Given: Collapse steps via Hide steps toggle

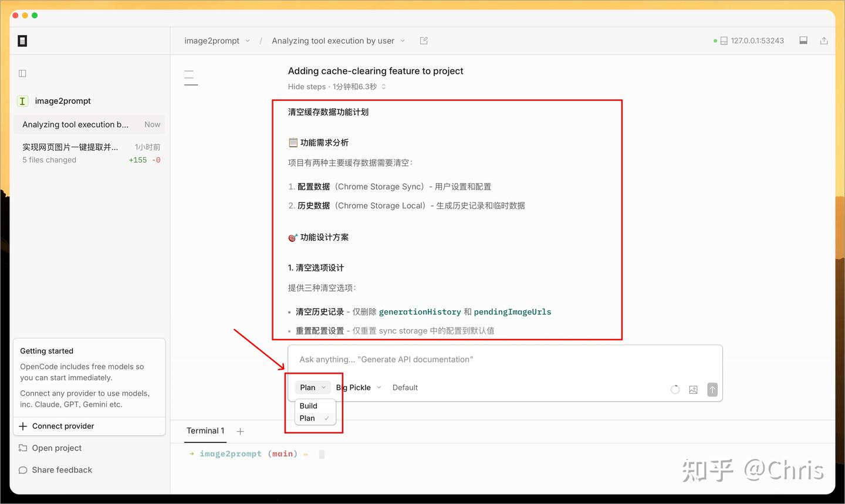Looking at the screenshot, I should (x=337, y=87).
